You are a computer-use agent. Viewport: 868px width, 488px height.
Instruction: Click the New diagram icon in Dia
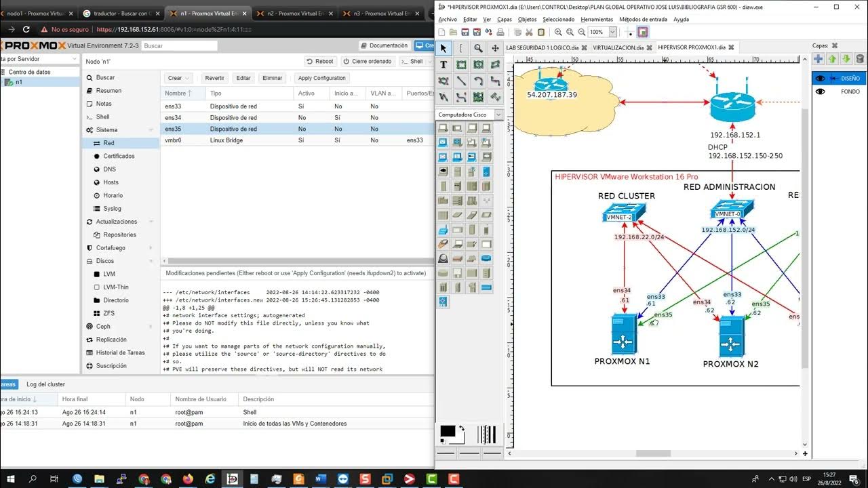(442, 32)
